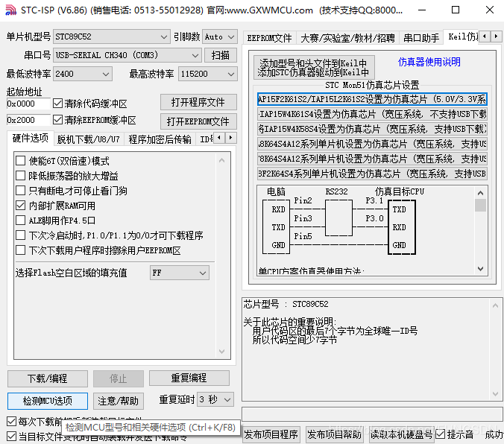Open Flash fill value FF dropdown
The height and width of the screenshot is (444, 504).
pos(180,273)
